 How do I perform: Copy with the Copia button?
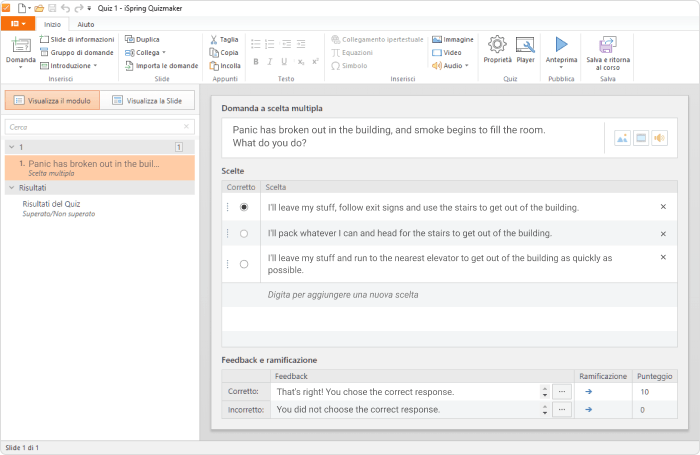pos(224,52)
